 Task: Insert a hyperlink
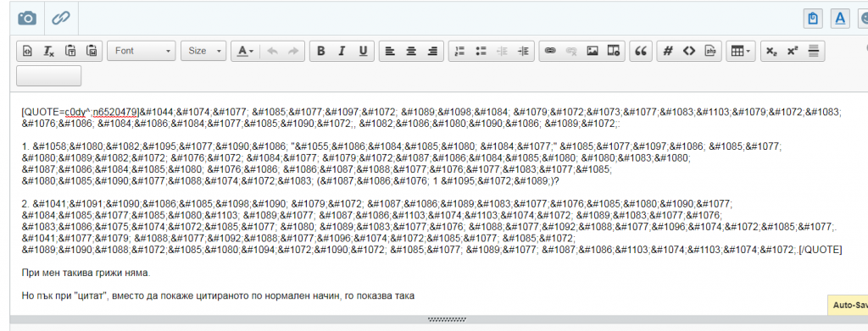coord(549,51)
